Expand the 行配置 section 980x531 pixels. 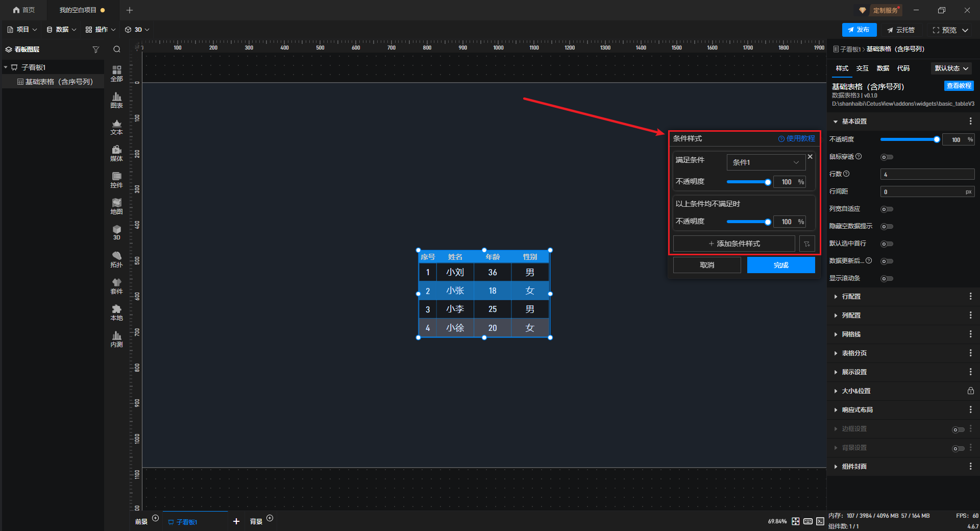(851, 297)
